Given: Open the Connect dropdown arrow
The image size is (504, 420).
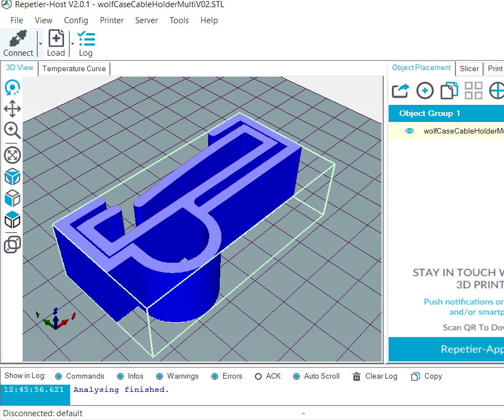Looking at the screenshot, I should [x=39, y=42].
